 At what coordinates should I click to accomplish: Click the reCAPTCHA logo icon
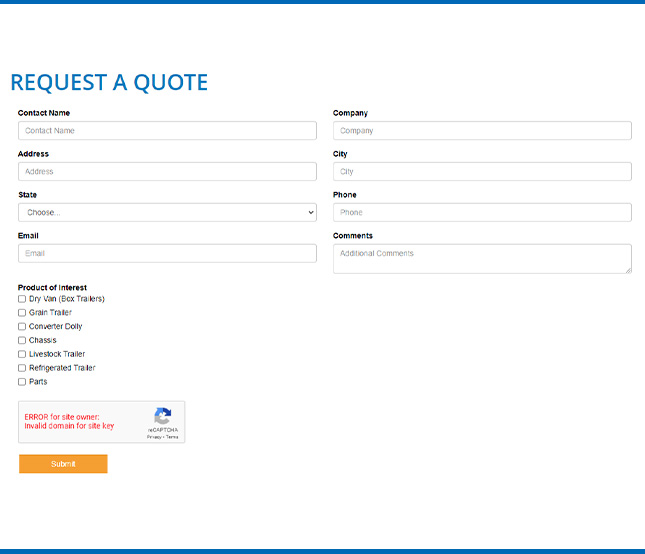tap(162, 416)
